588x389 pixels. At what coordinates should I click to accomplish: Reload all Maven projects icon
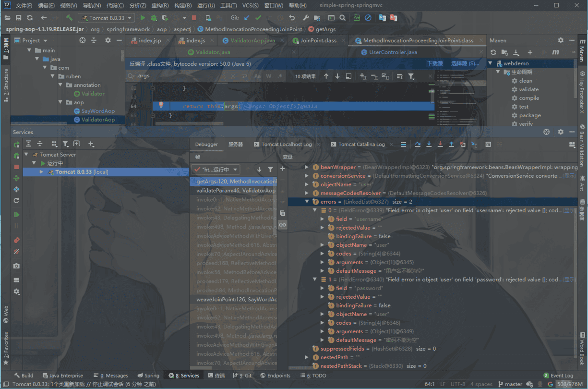[493, 52]
